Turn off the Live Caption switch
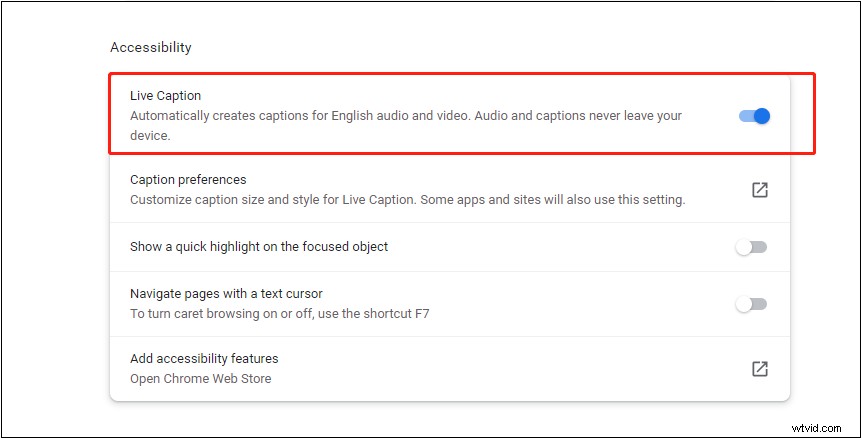 click(x=754, y=116)
